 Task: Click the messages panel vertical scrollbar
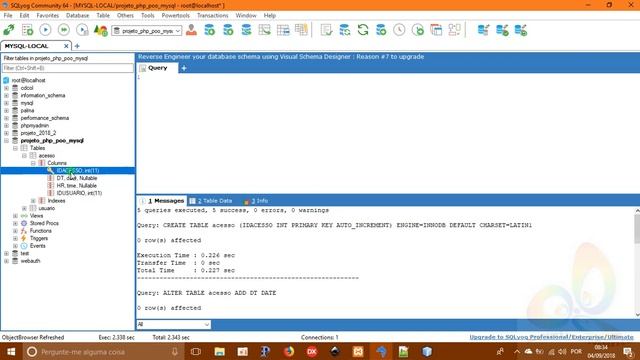637,261
